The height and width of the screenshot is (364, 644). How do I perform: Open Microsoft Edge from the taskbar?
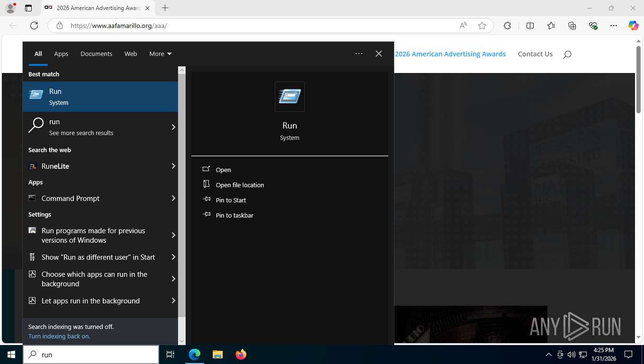195,355
